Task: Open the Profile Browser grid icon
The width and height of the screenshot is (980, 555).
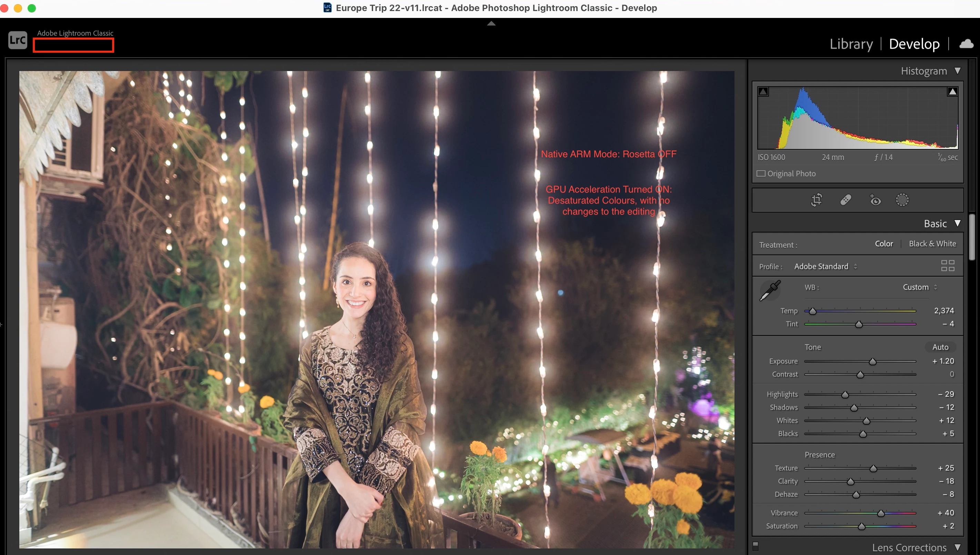Action: click(x=948, y=266)
